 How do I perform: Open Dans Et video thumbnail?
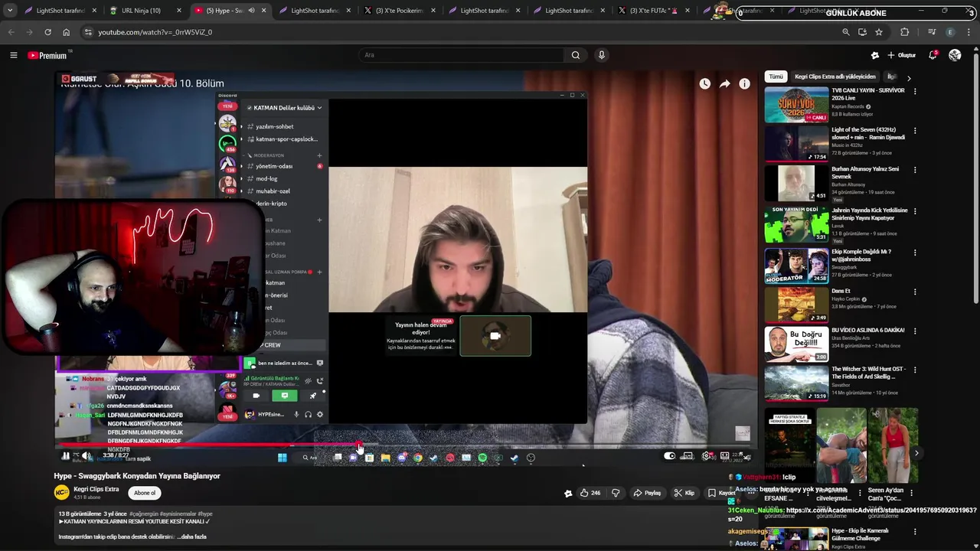[x=796, y=304]
